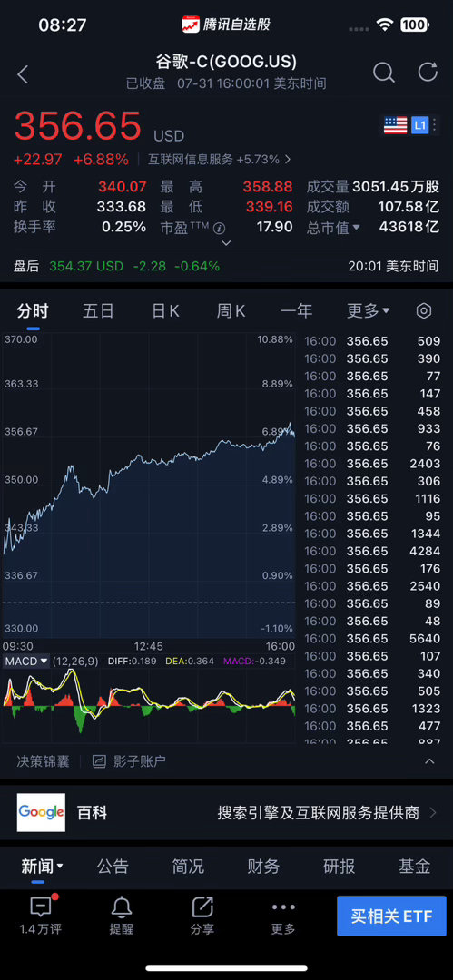Open 互联网信息服务 sector link

[x=219, y=160]
